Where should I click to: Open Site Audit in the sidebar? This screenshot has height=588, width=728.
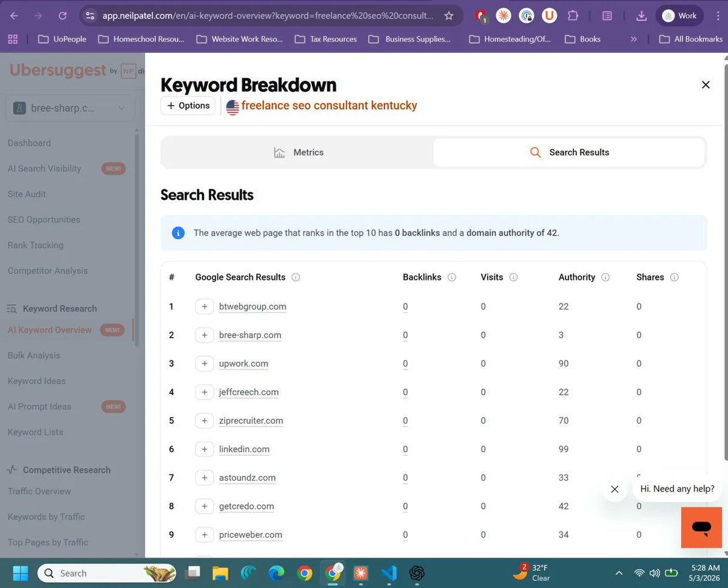pos(27,194)
